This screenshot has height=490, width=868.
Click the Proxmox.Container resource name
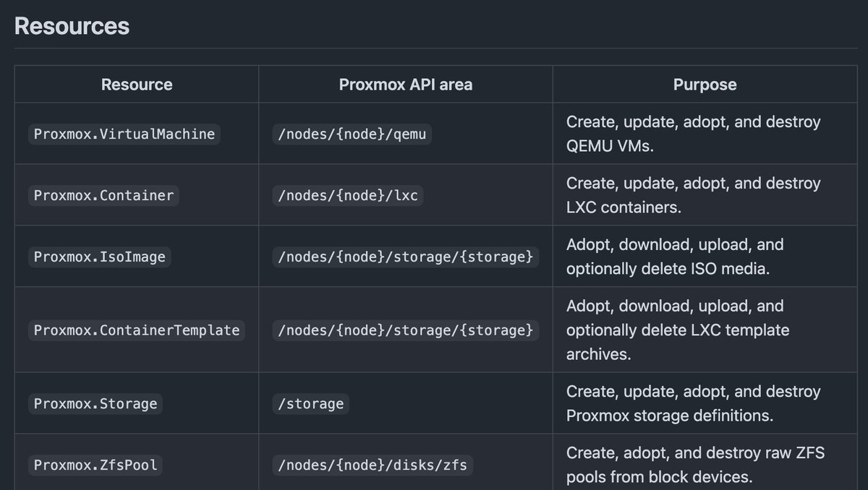click(x=103, y=195)
